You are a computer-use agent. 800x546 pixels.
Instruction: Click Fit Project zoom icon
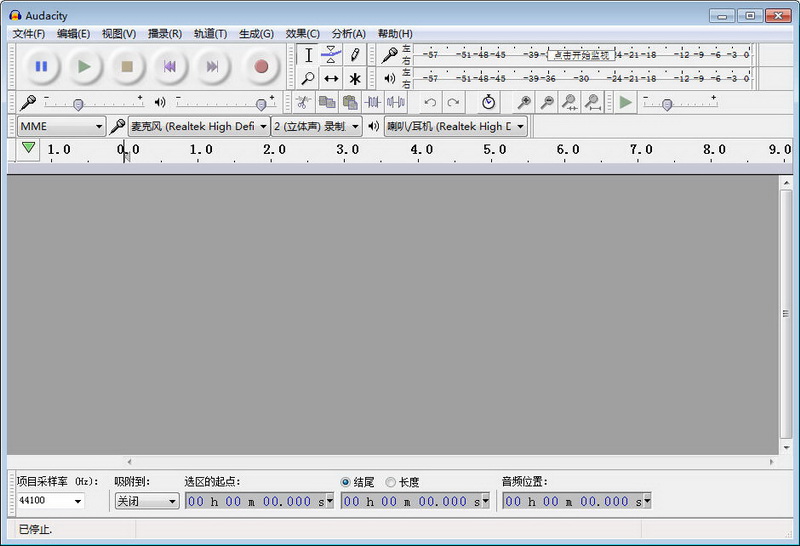(x=593, y=103)
